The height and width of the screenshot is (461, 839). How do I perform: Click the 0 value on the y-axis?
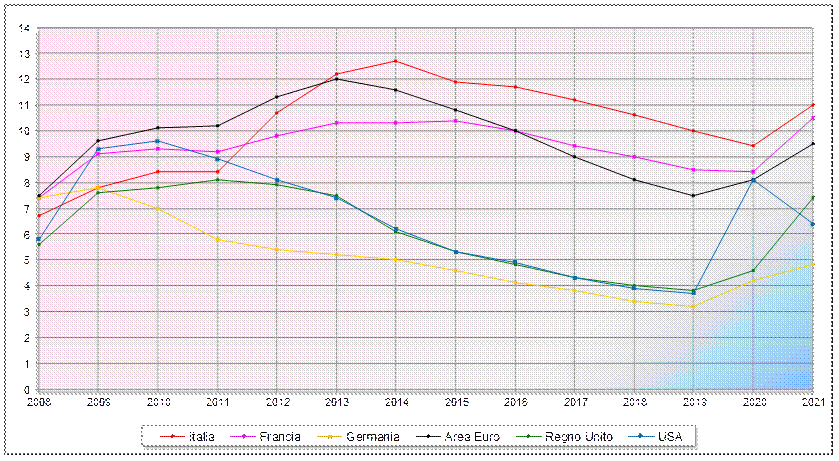pos(27,390)
